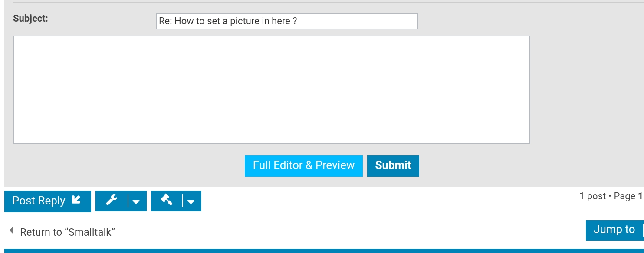Viewport: 644px width, 253px height.
Task: Click the resize grip of message box
Action: [527, 141]
